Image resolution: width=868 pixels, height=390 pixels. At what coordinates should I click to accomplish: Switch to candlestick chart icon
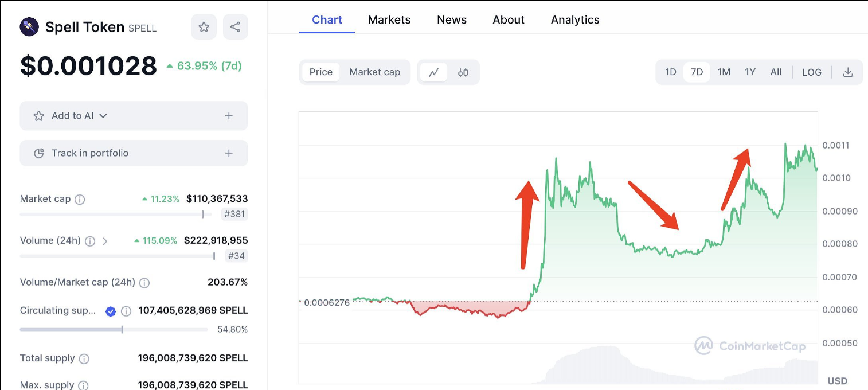pyautogui.click(x=463, y=72)
